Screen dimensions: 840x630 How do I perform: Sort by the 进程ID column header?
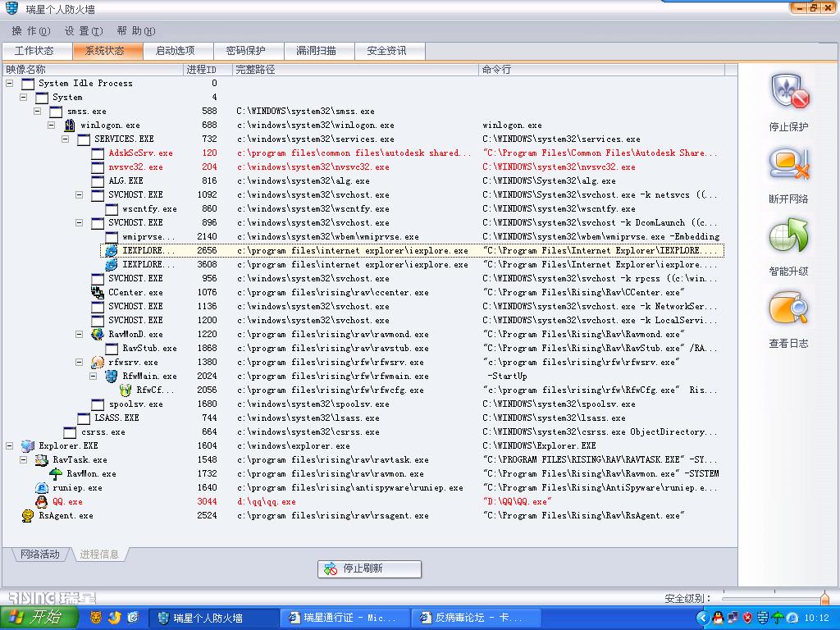click(201, 70)
